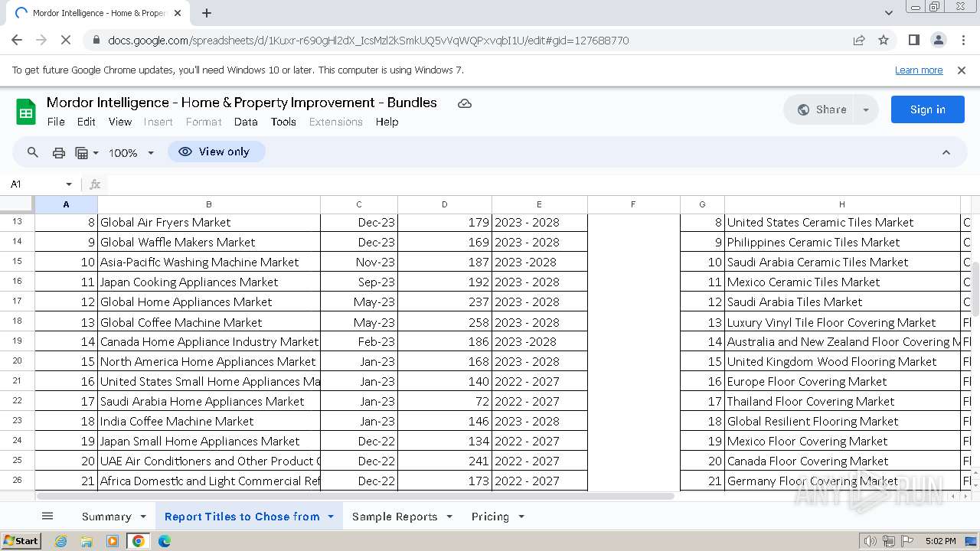Select cell 'Saudi Arabia Tiles Market'
Image resolution: width=980 pixels, height=551 pixels.
[x=842, y=302]
